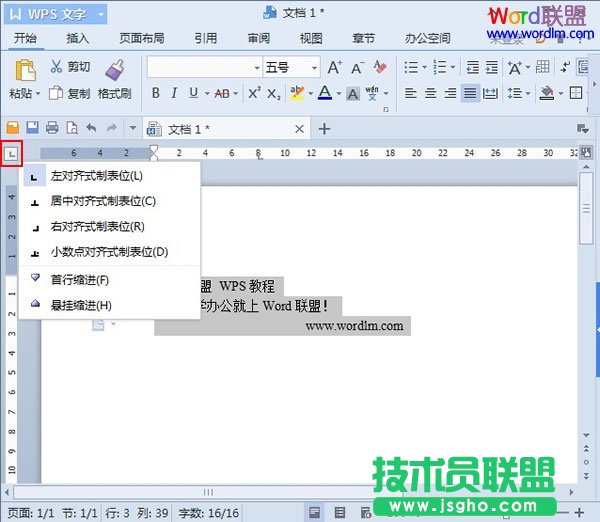Toggle Underline formatting
The height and width of the screenshot is (522, 600).
click(x=194, y=93)
